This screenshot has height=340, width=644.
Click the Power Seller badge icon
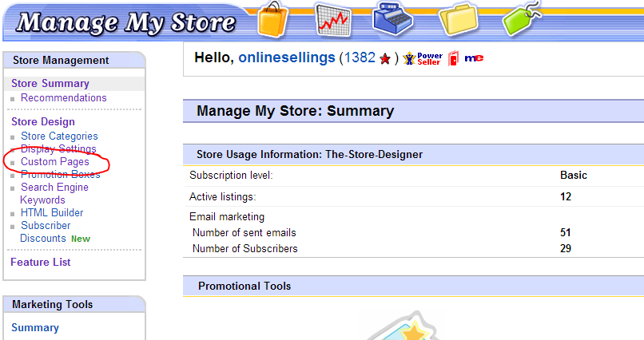coord(423,58)
